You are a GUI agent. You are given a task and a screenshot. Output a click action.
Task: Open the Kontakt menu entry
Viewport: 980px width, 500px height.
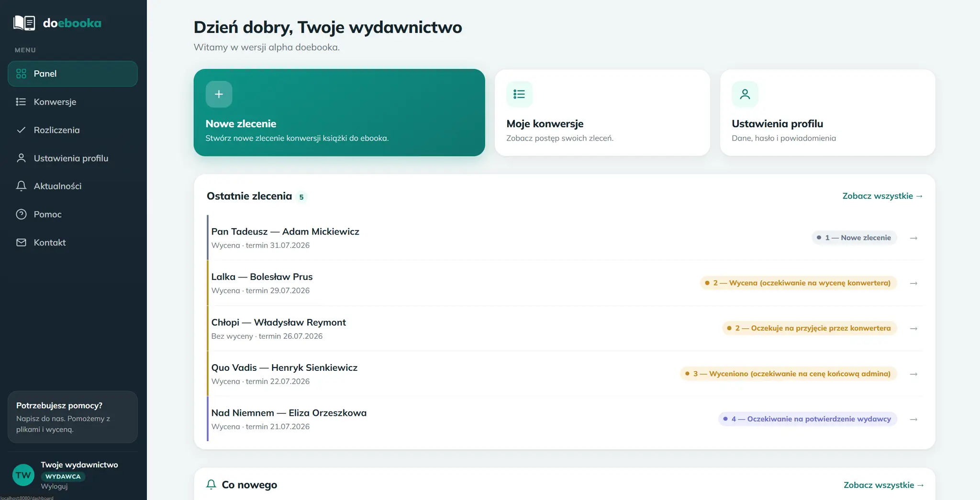tap(73, 243)
